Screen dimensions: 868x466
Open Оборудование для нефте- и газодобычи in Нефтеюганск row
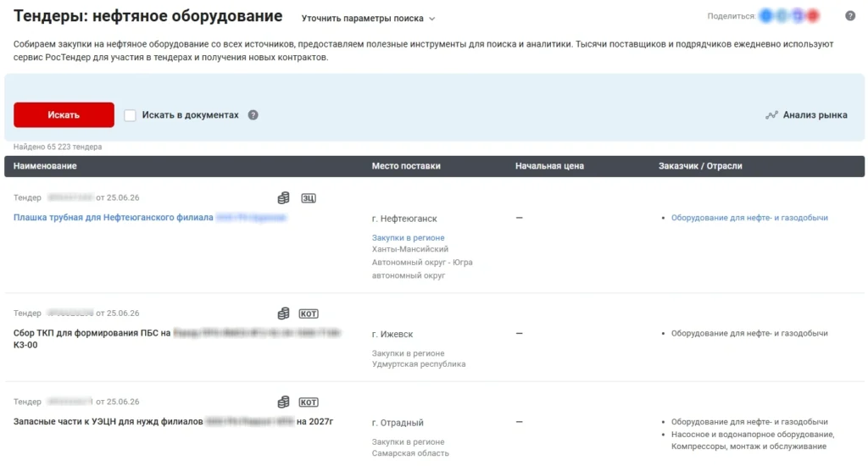[749, 218]
